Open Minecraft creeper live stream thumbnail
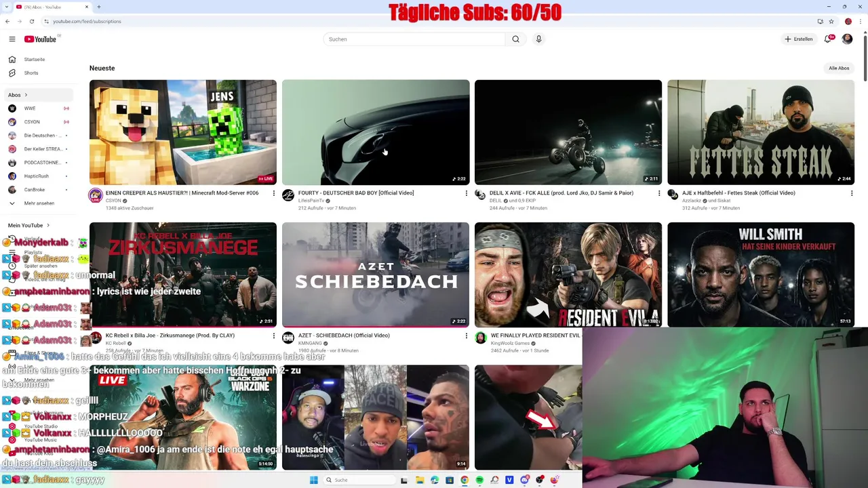Image resolution: width=868 pixels, height=488 pixels. point(183,132)
